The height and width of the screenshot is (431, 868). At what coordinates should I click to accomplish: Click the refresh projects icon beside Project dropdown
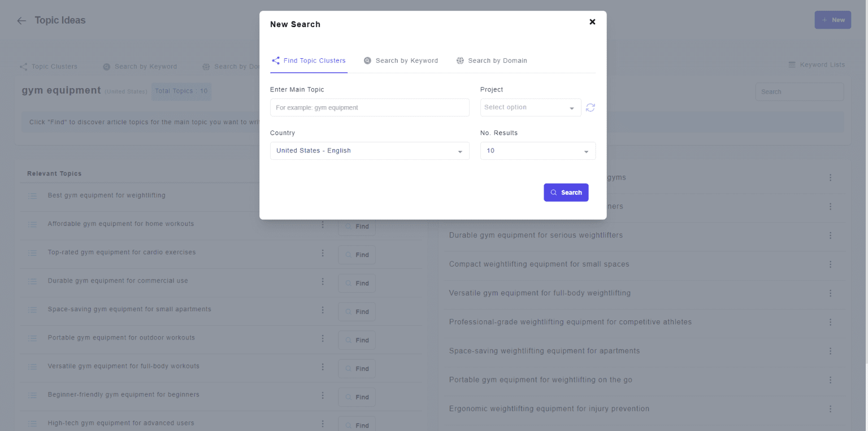(x=590, y=108)
